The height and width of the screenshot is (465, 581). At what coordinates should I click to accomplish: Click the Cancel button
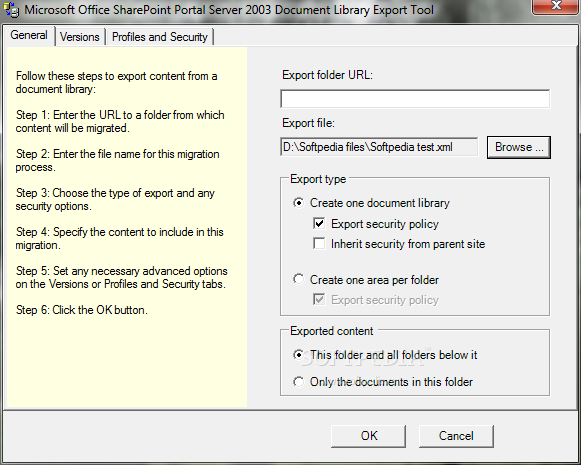456,436
